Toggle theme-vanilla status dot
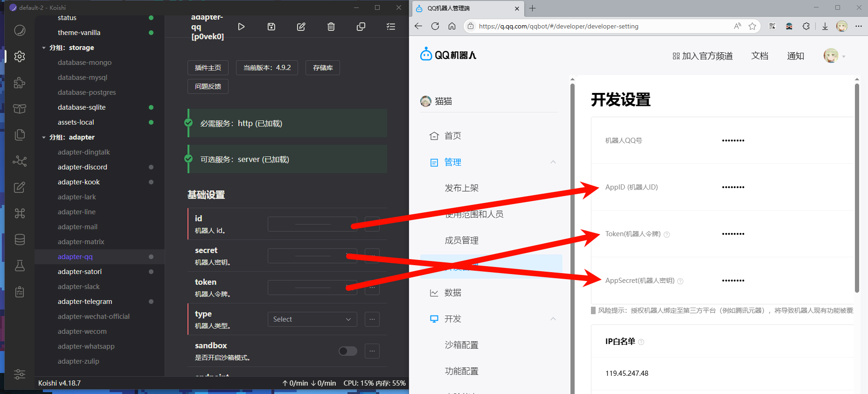 click(151, 33)
